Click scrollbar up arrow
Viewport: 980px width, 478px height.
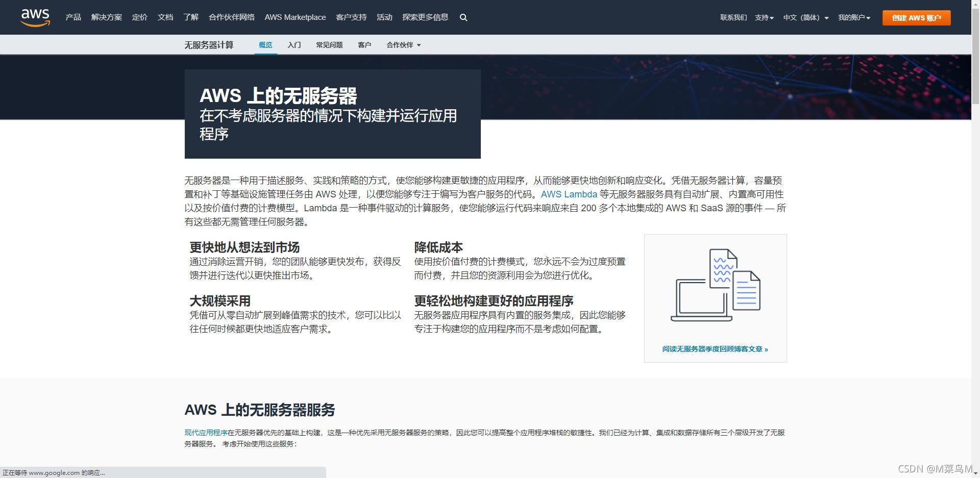pyautogui.click(x=975, y=4)
